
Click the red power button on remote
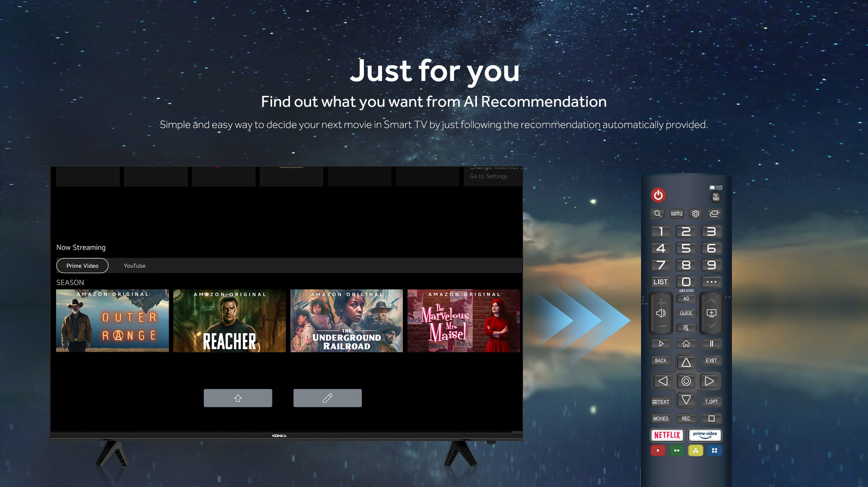pos(658,195)
